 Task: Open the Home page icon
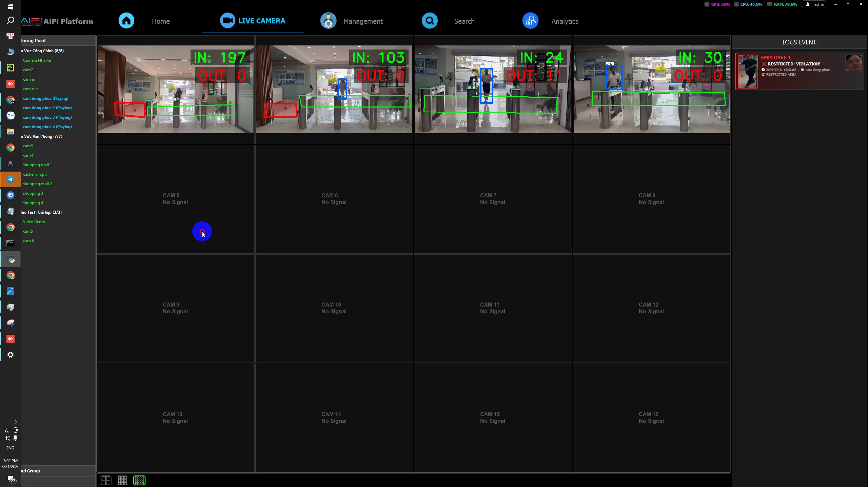(126, 21)
